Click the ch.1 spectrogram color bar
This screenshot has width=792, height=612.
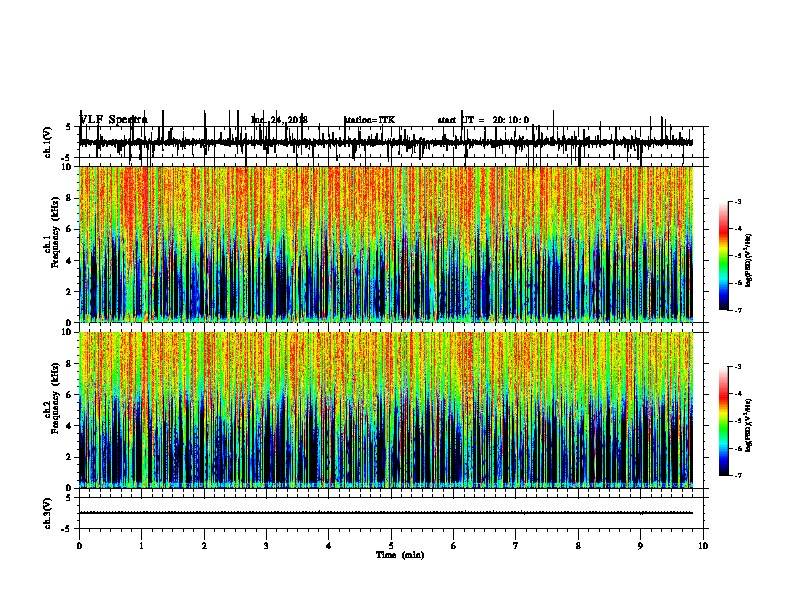724,255
